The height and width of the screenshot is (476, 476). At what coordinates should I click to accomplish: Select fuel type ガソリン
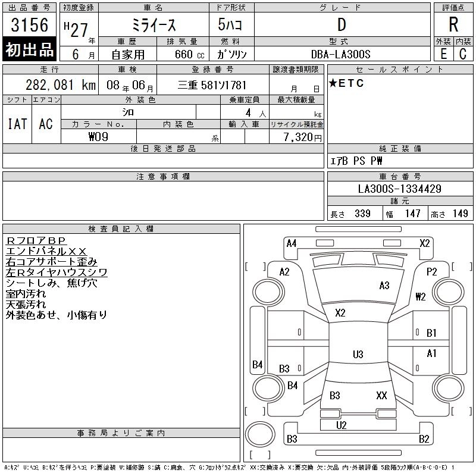[231, 54]
